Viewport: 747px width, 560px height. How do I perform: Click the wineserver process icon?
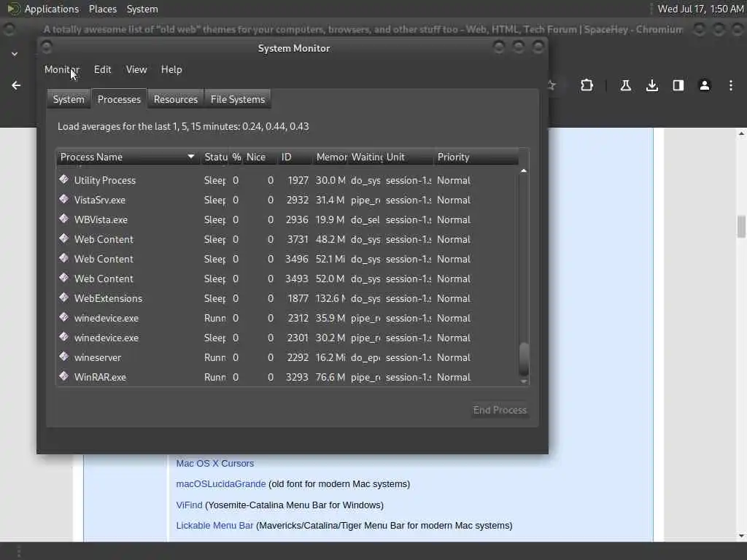(64, 357)
